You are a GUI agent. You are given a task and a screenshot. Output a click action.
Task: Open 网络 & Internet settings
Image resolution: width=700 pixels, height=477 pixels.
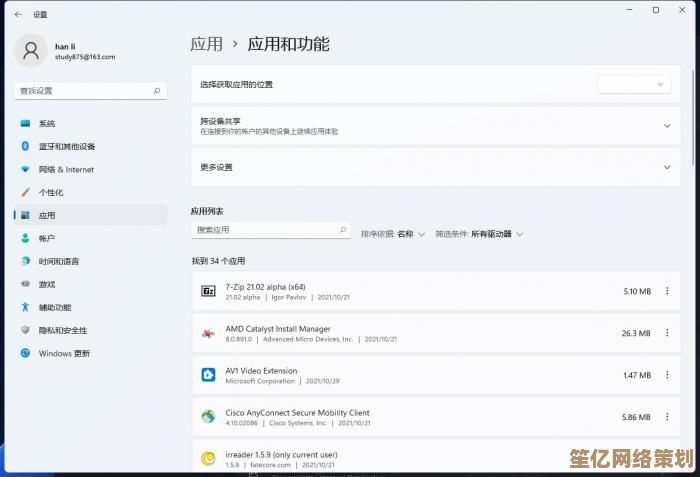pos(66,169)
